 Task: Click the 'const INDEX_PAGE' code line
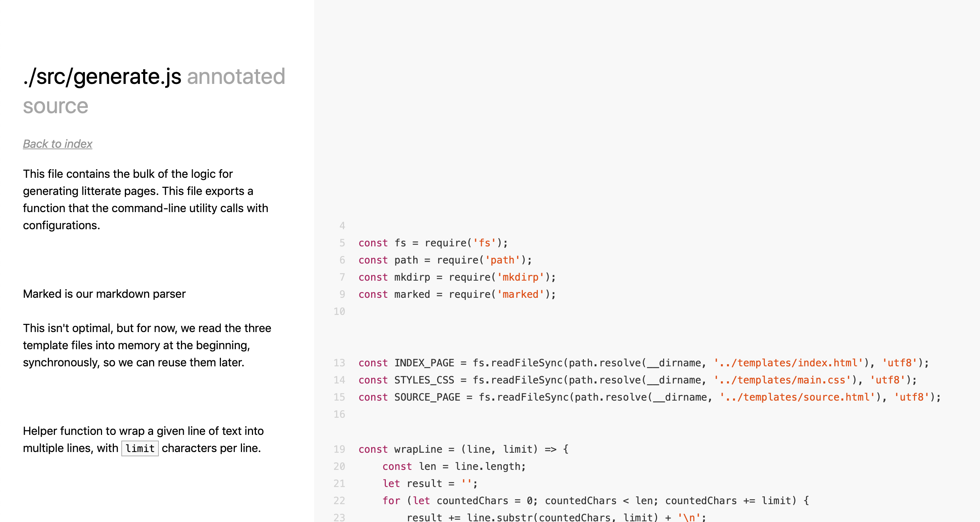click(644, 363)
